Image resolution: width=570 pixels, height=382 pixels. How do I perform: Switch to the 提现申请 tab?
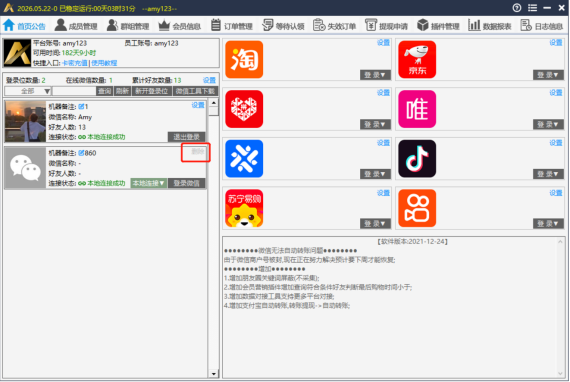coord(386,25)
